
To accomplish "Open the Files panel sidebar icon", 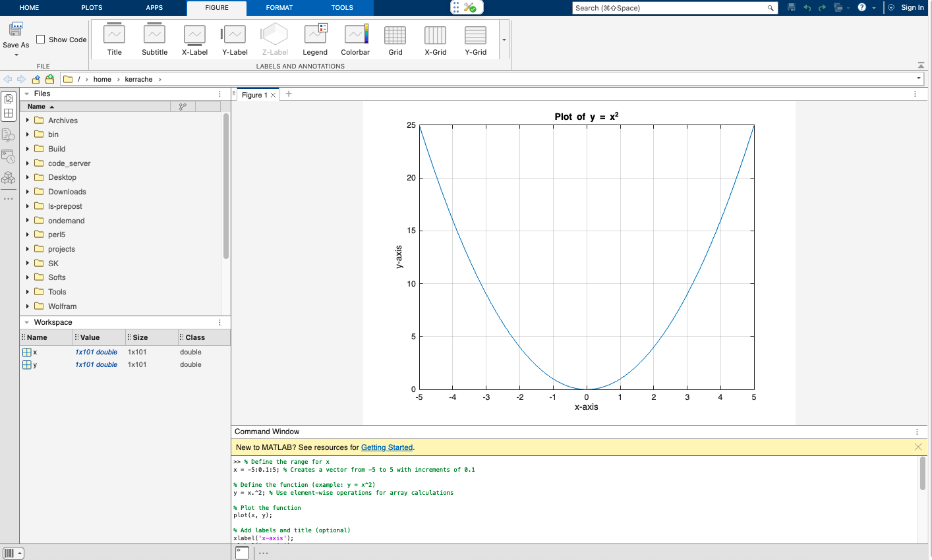I will point(9,99).
